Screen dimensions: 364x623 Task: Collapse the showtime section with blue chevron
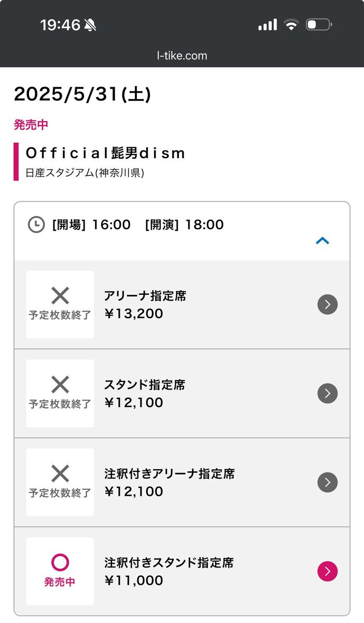[x=323, y=240]
